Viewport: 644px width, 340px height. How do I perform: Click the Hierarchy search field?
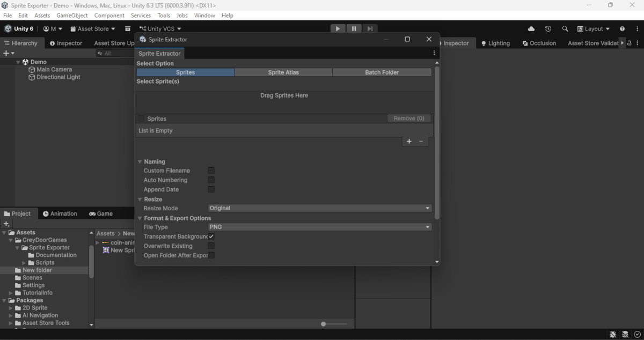pyautogui.click(x=114, y=53)
